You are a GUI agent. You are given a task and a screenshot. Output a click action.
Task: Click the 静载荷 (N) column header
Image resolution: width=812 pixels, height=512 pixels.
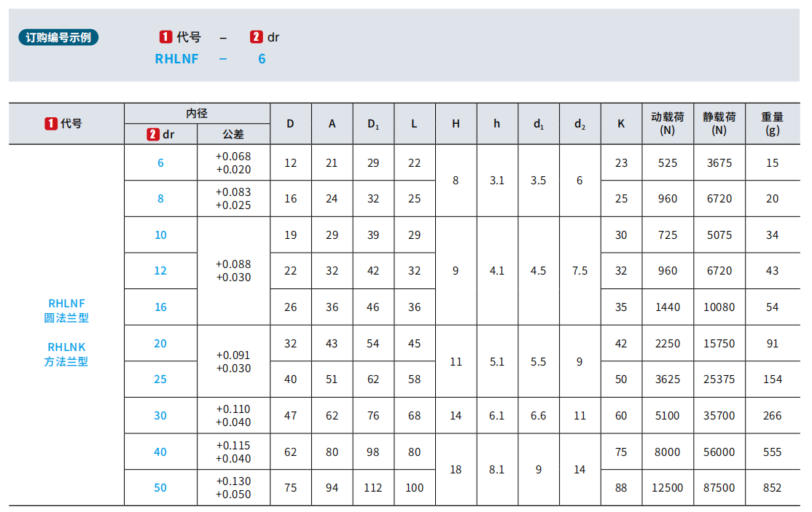tap(719, 123)
